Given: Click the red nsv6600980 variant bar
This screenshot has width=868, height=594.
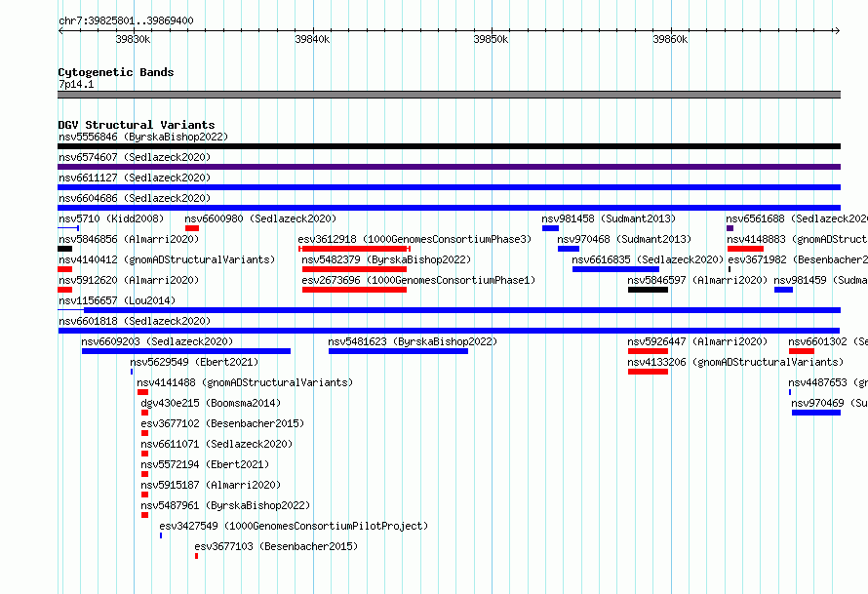Looking at the screenshot, I should click(x=192, y=228).
